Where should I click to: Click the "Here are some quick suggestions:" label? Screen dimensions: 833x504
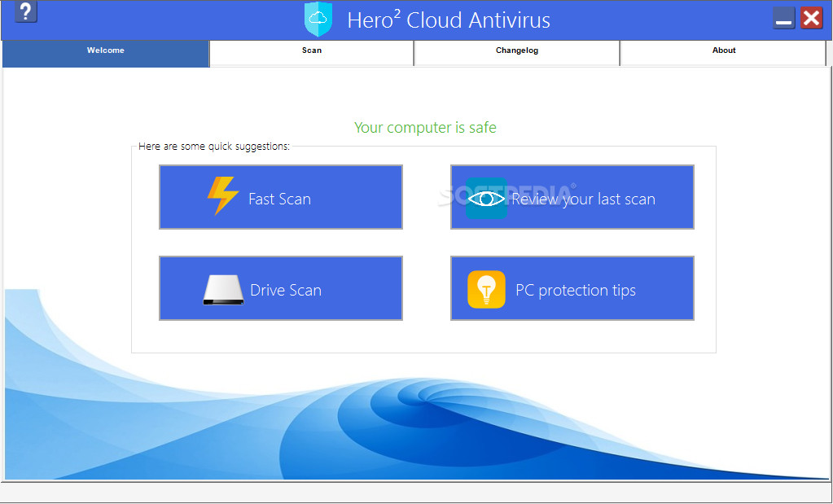coord(214,146)
